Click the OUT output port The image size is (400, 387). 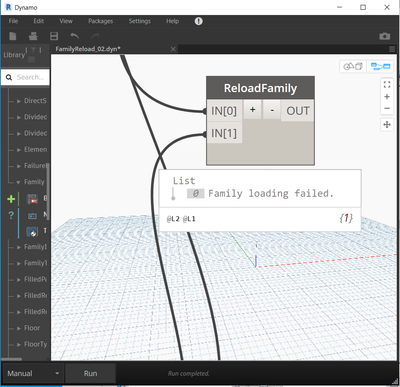298,111
